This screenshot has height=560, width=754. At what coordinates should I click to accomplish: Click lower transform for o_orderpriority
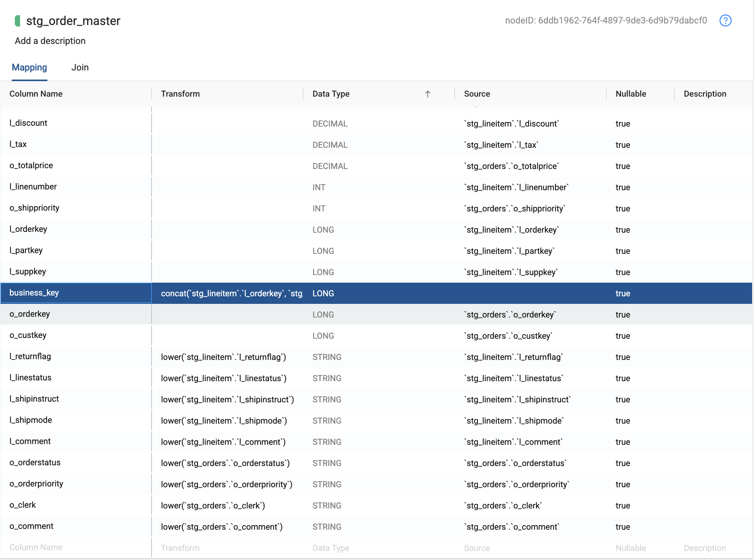227,485
